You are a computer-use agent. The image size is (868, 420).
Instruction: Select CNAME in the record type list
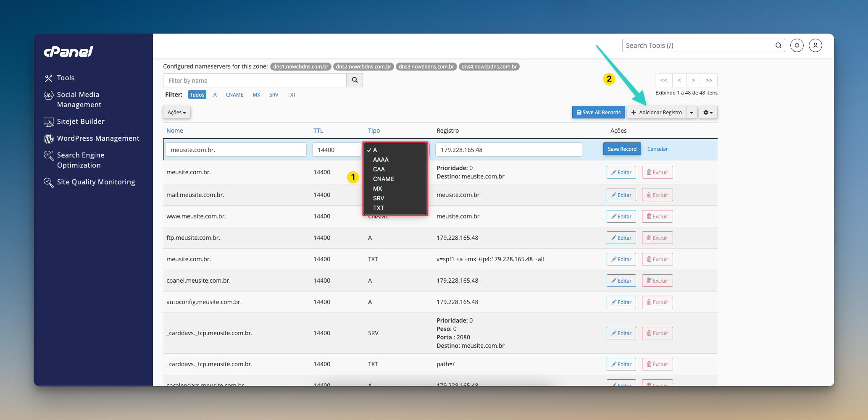tap(383, 179)
